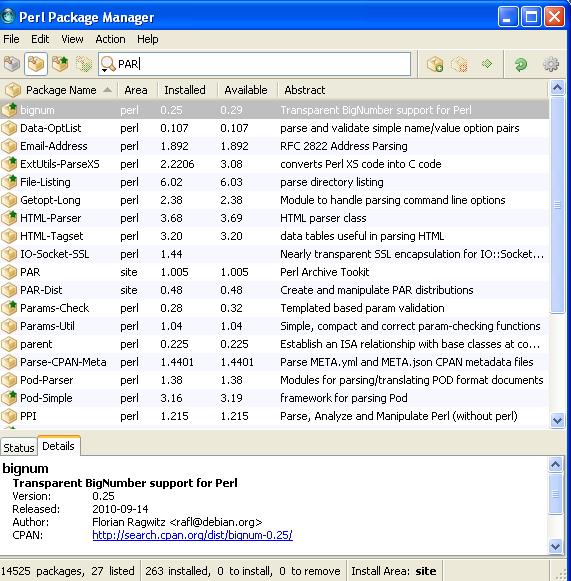Details pane scrollbar up arrow
Screen dimensions: 571x581
555,464
